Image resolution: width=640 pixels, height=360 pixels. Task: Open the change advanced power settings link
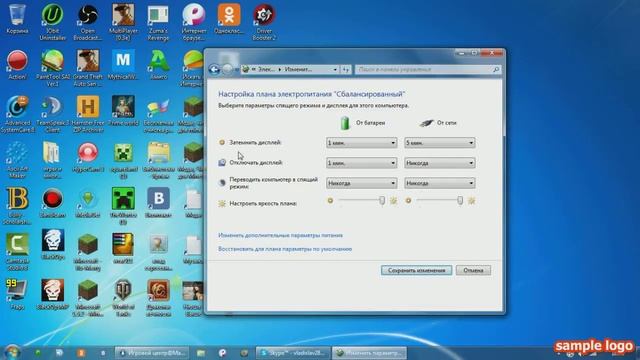tap(280, 236)
